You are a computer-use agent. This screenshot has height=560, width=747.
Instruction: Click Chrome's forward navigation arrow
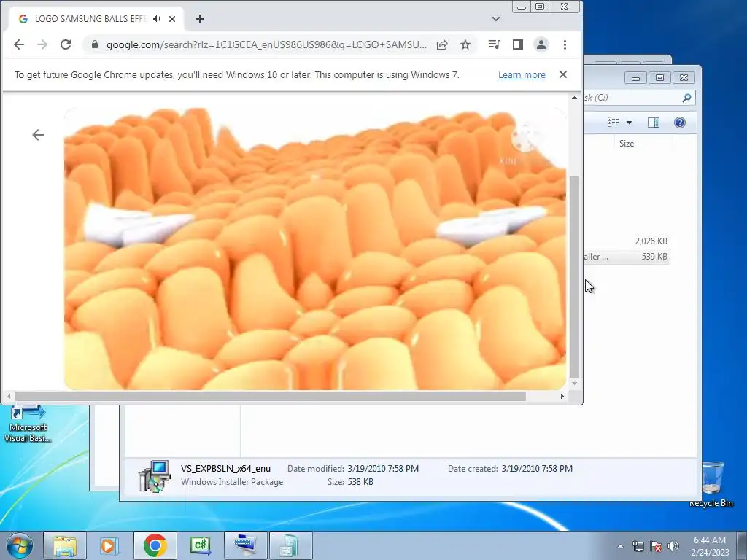pos(42,44)
